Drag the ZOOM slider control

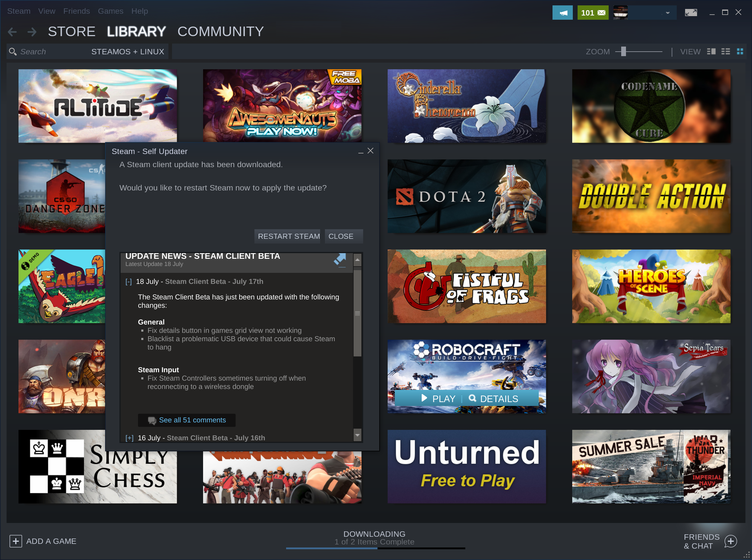(625, 52)
